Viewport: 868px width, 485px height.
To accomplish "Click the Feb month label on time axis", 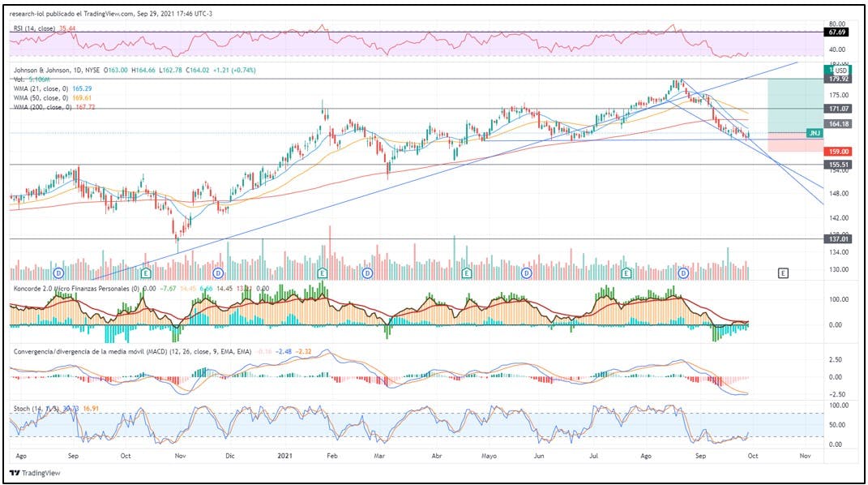I will (331, 457).
